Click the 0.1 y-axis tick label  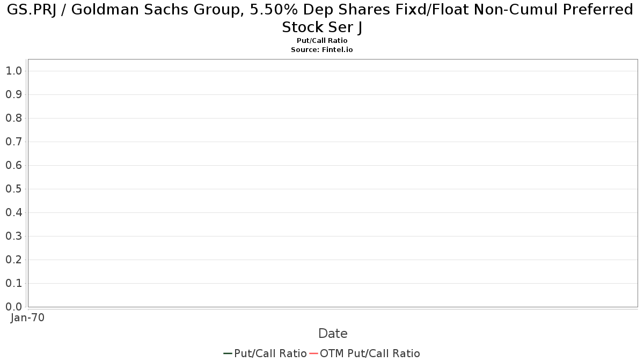click(x=13, y=283)
